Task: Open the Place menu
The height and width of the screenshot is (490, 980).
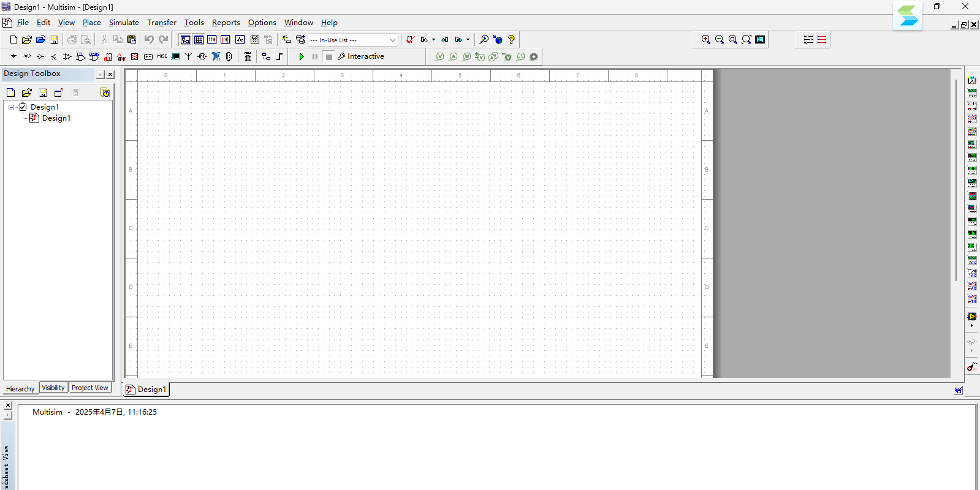Action: click(x=92, y=23)
